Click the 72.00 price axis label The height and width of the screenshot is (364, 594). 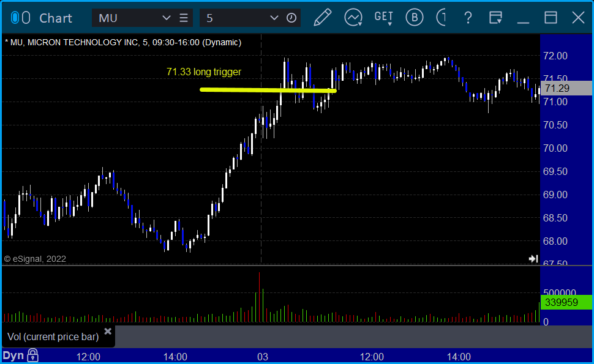click(x=555, y=56)
